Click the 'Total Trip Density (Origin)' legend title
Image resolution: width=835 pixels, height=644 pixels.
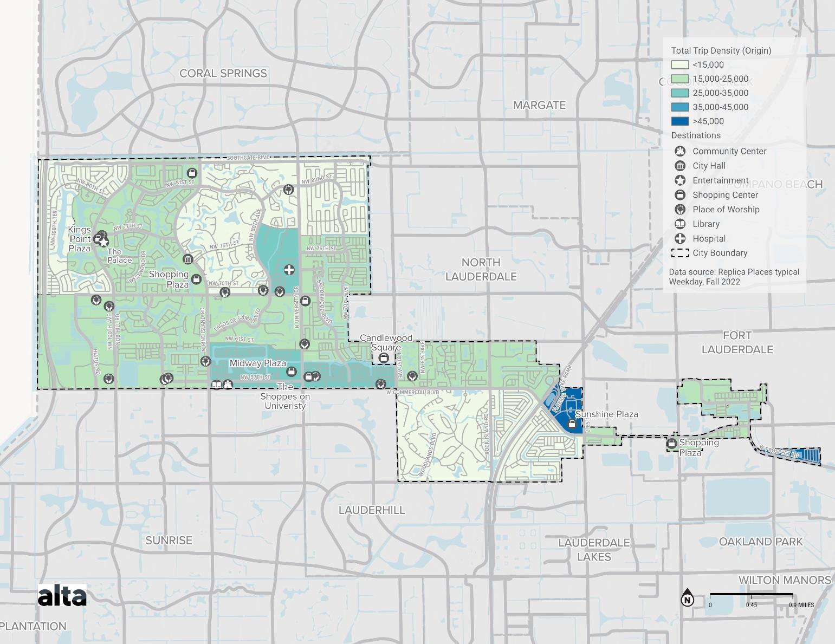click(x=721, y=50)
